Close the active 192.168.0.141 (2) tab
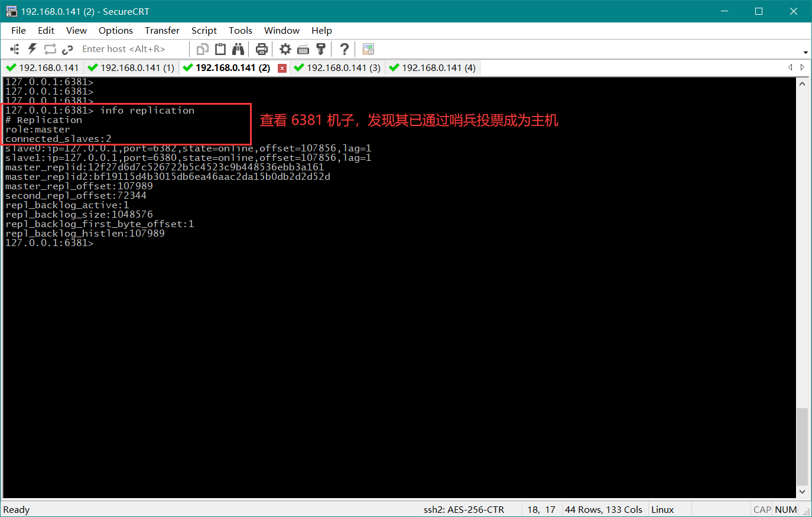812x517 pixels. pos(282,68)
